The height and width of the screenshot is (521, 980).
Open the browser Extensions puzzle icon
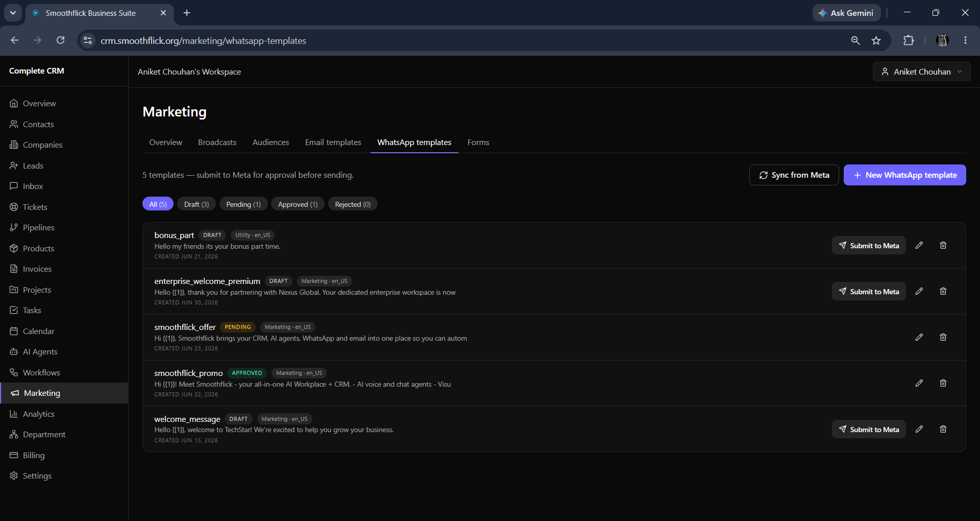(x=909, y=40)
